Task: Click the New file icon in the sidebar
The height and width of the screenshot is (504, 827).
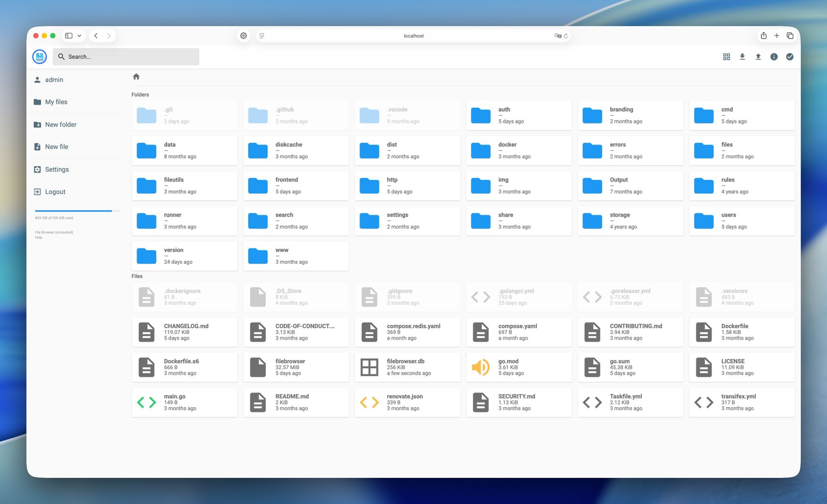Action: (37, 146)
